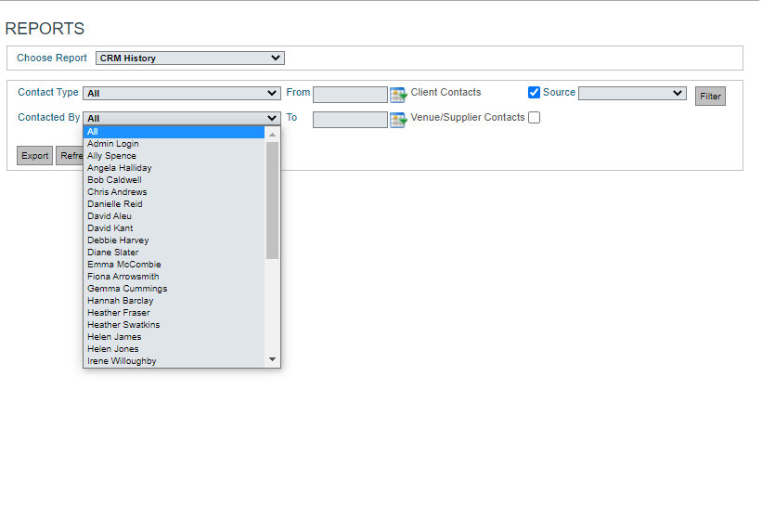Screen dimensions: 762x532
Task: Pick Emma McCombie from the list
Action: [x=174, y=265]
